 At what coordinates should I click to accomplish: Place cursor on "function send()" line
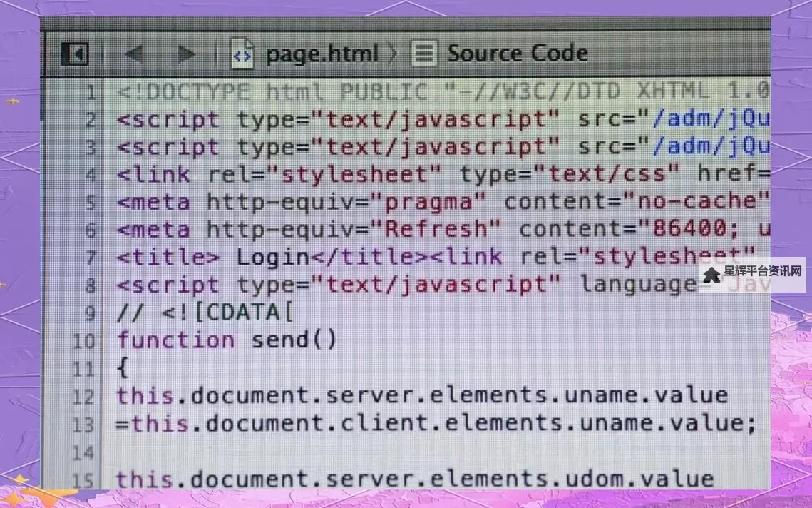pos(227,340)
